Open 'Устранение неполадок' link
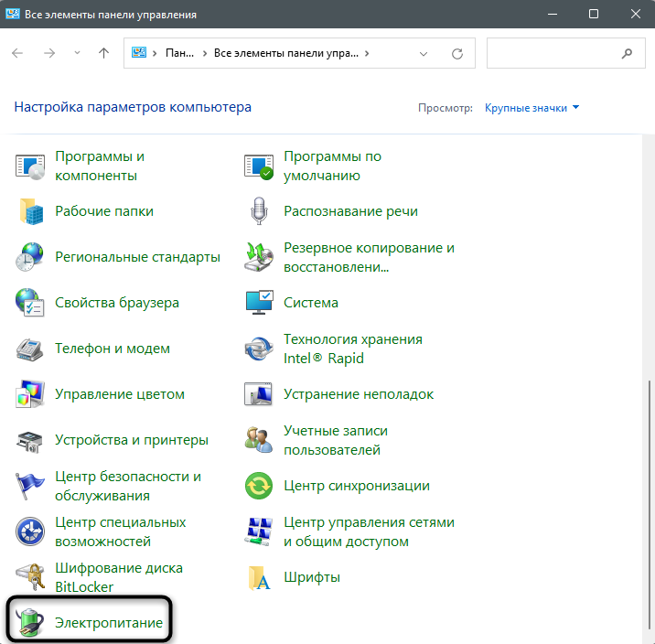The height and width of the screenshot is (644, 655). click(359, 394)
